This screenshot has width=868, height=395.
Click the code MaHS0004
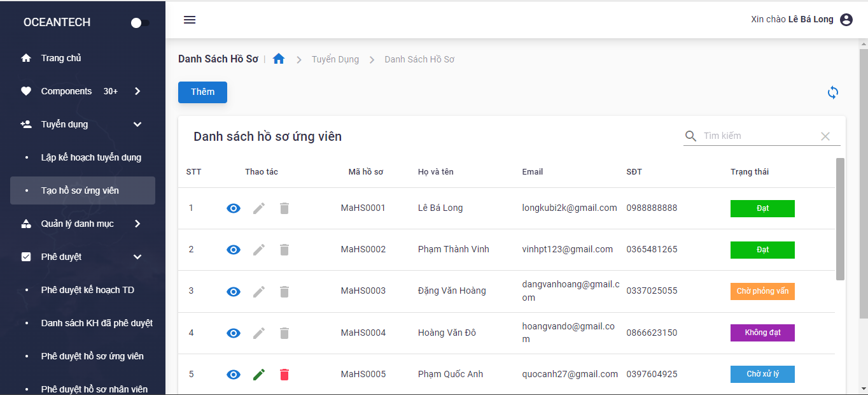tap(363, 333)
